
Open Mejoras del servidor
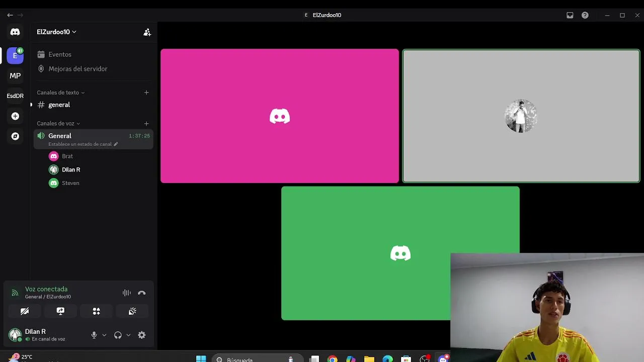coord(93,69)
